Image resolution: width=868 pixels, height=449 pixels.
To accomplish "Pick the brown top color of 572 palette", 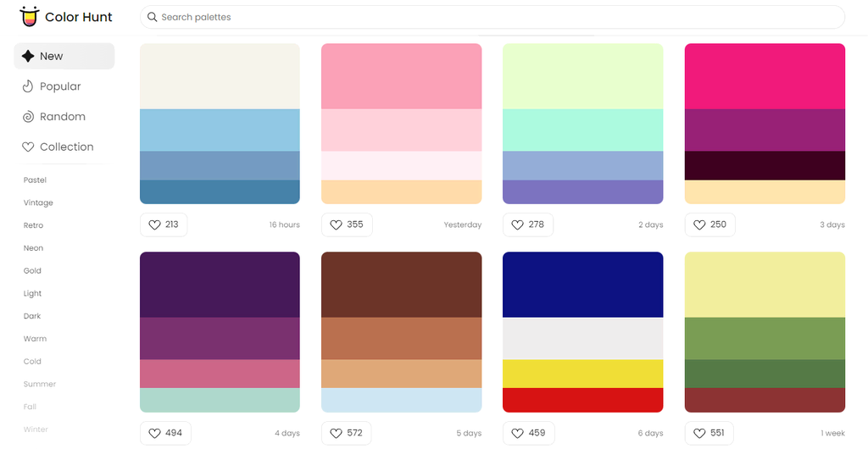I will tap(401, 285).
